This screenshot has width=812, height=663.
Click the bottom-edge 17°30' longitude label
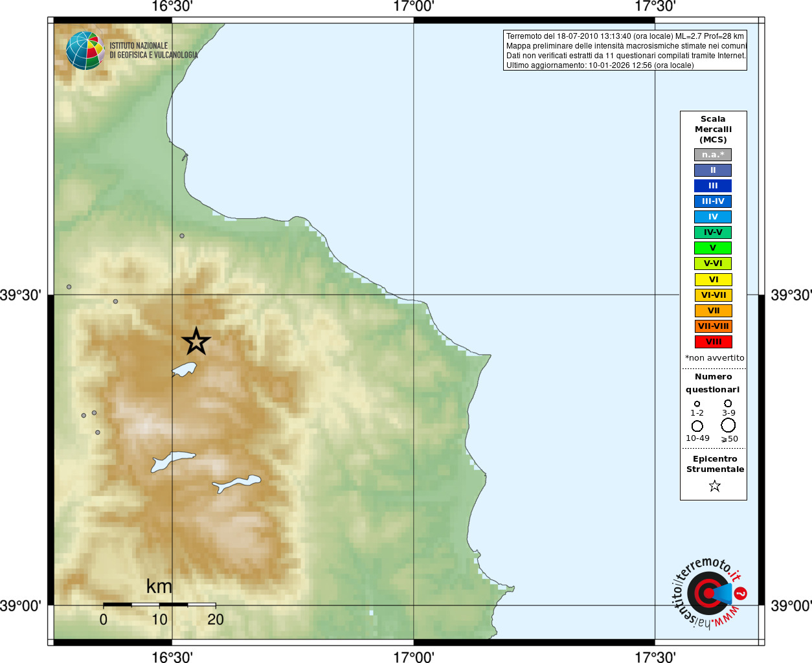655,657
